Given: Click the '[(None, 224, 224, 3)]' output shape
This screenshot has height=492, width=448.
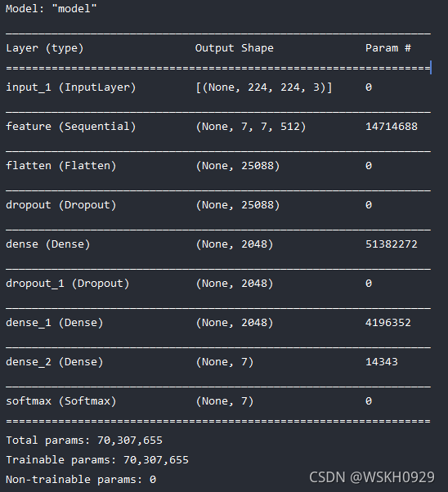Looking at the screenshot, I should [x=264, y=87].
